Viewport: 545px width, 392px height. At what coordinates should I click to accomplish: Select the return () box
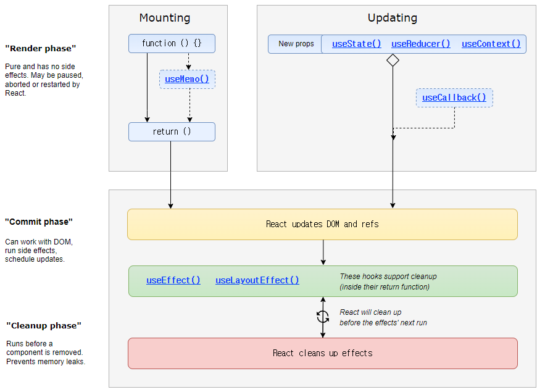[172, 131]
